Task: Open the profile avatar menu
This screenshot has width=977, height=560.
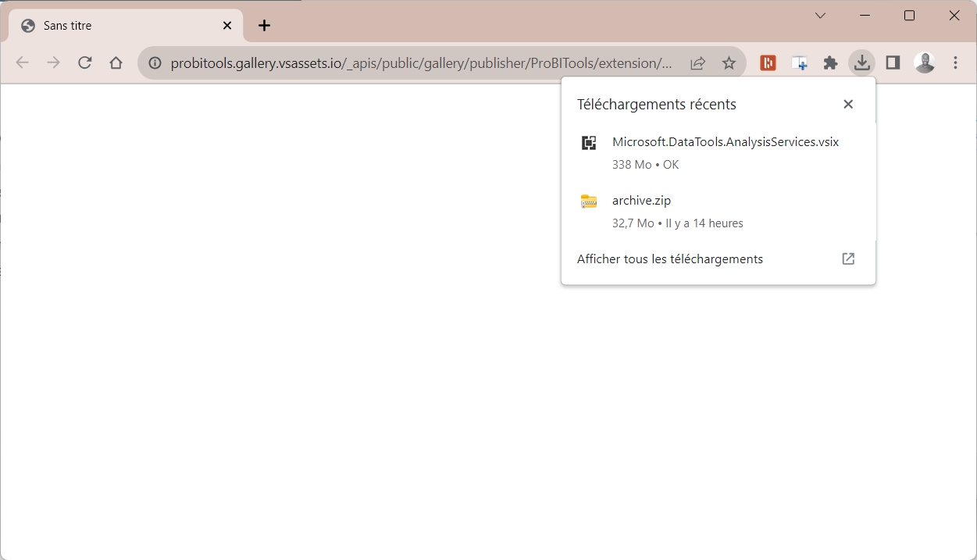Action: 925,63
